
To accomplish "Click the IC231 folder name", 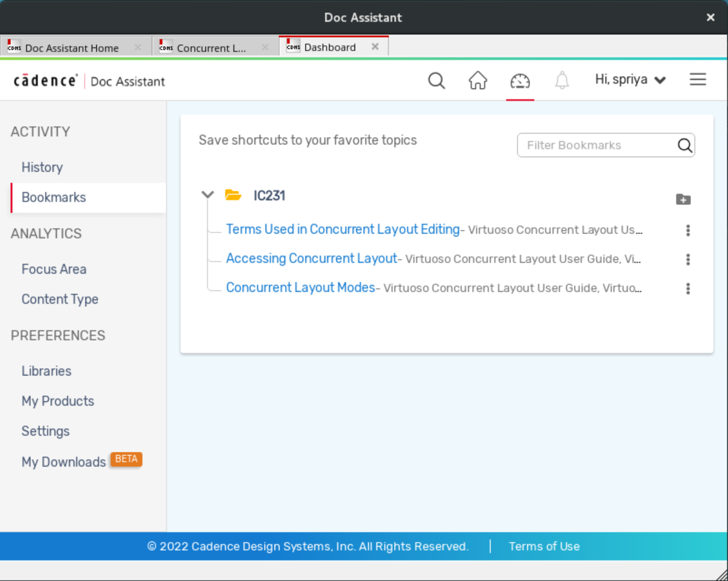I will pyautogui.click(x=269, y=195).
